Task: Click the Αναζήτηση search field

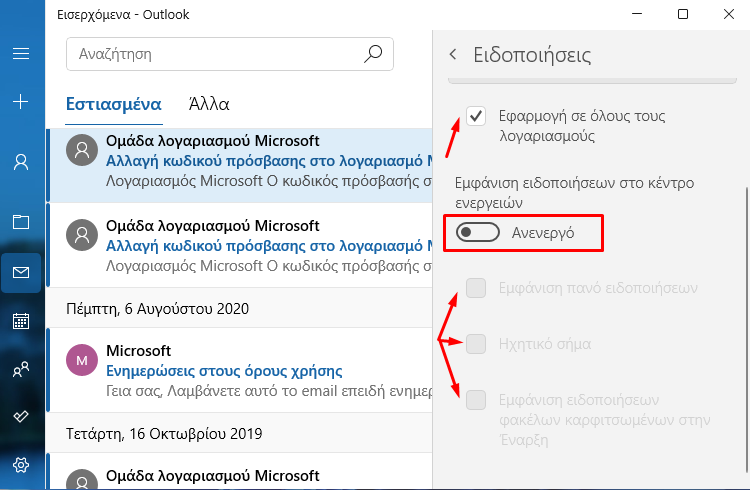Action: click(230, 54)
